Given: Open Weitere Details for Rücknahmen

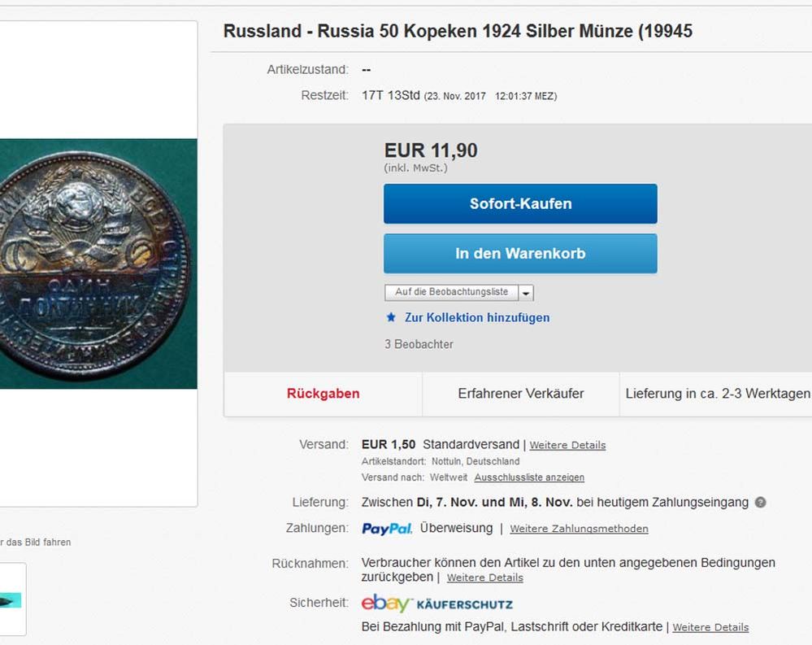Looking at the screenshot, I should tap(484, 577).
